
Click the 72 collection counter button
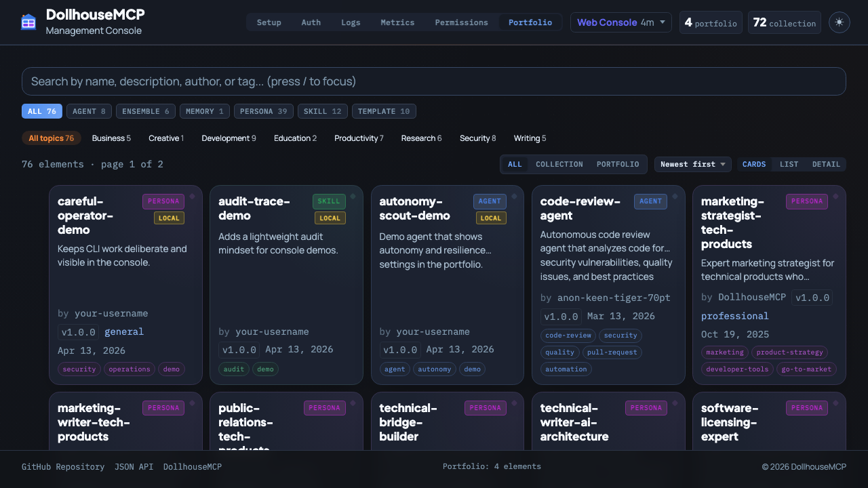785,22
